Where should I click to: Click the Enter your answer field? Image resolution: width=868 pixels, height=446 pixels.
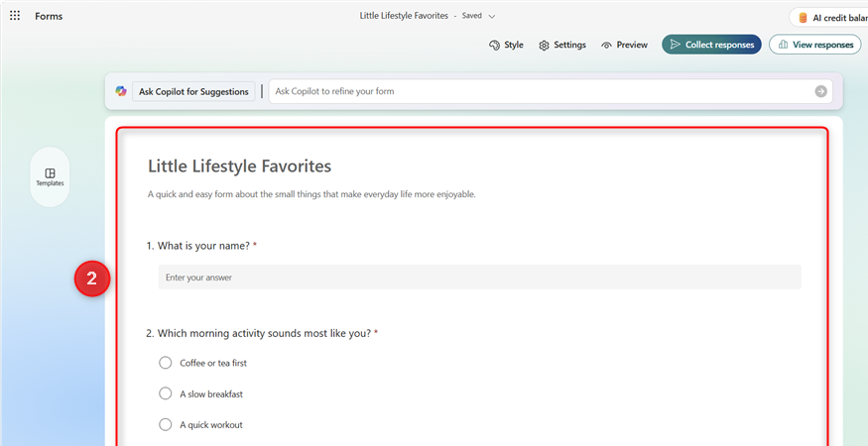click(x=479, y=278)
